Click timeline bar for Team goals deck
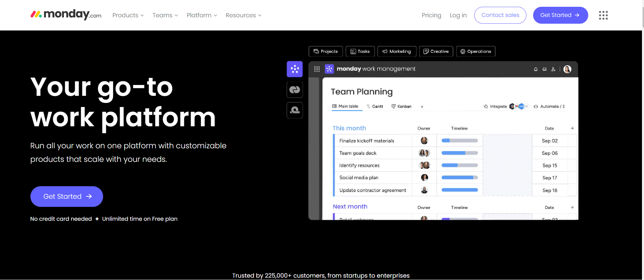The height and width of the screenshot is (280, 644). tap(460, 153)
